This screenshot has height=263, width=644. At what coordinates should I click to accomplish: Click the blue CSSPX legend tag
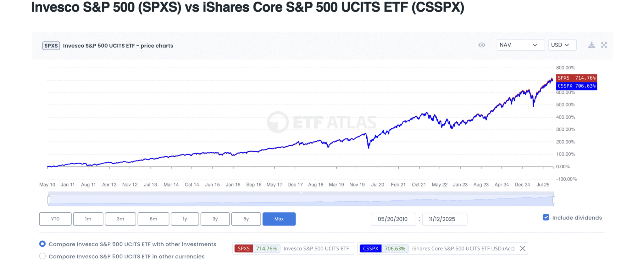[370, 249]
